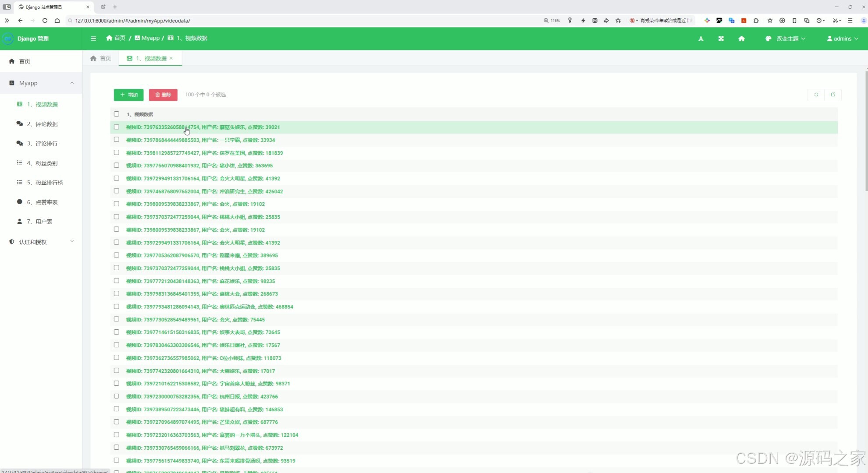Click the home icon in green header
Screen dimensions: 868x473
pyautogui.click(x=741, y=39)
